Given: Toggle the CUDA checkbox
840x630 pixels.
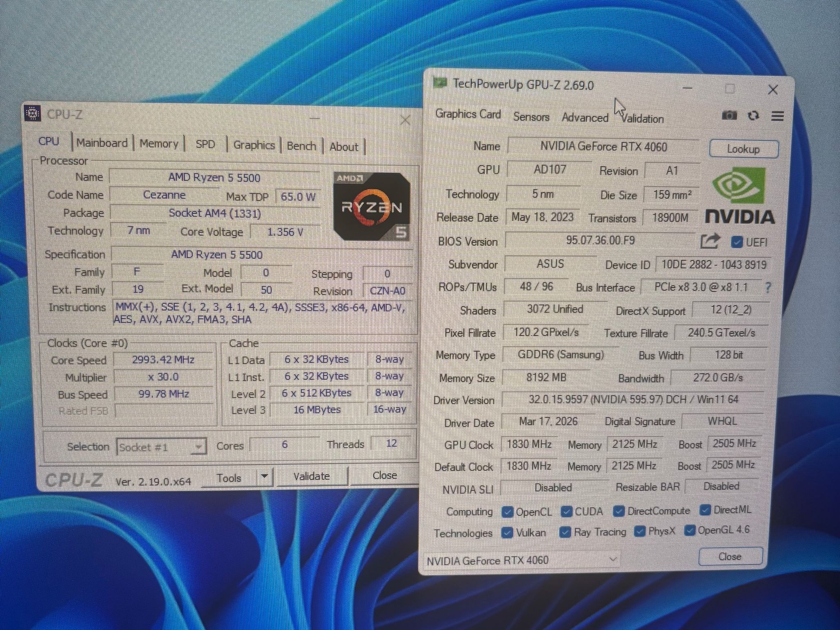Looking at the screenshot, I should point(566,511).
